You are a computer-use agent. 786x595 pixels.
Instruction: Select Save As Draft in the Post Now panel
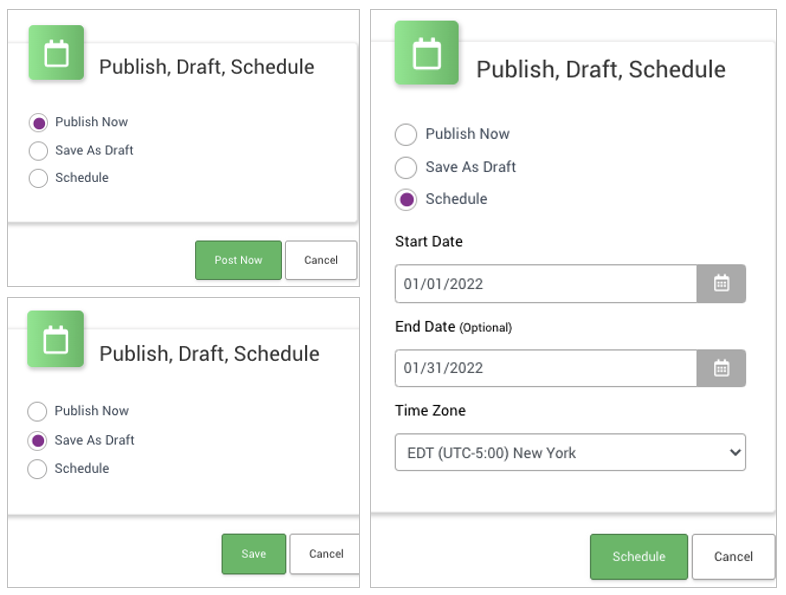click(x=38, y=151)
